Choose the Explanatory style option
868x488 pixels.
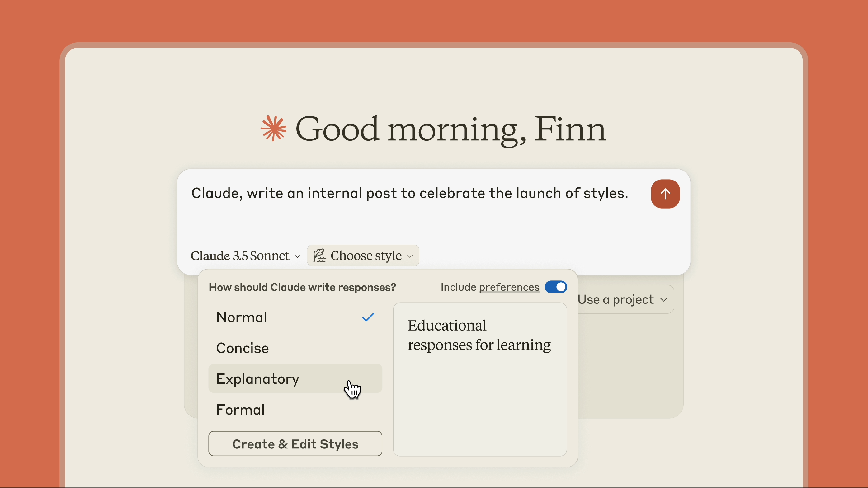pos(258,378)
